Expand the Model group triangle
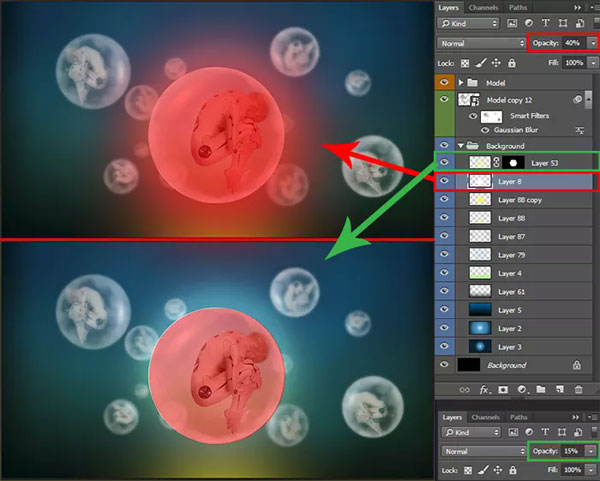This screenshot has height=481, width=600. pos(461,83)
